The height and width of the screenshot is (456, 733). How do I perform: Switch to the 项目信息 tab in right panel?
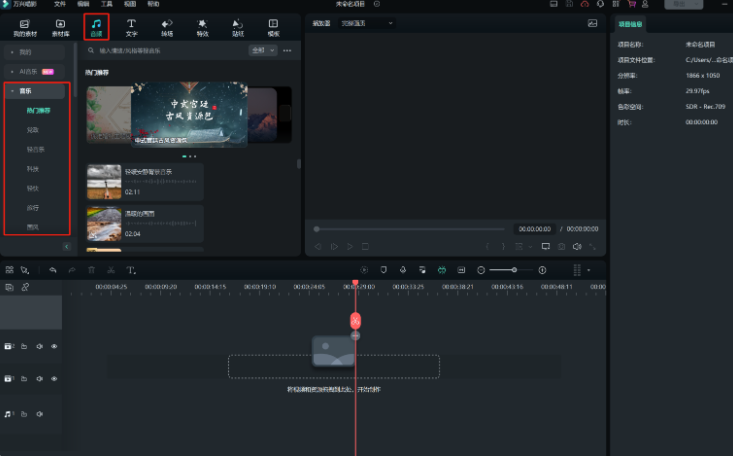[x=631, y=23]
